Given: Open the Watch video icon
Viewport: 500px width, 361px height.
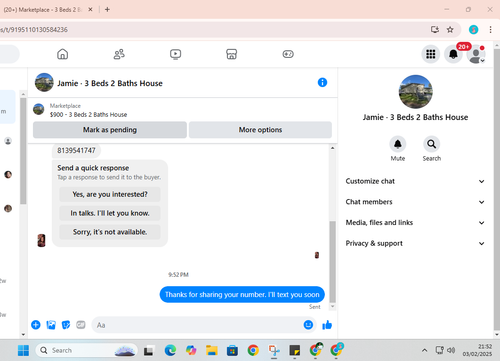Looking at the screenshot, I should point(175,54).
